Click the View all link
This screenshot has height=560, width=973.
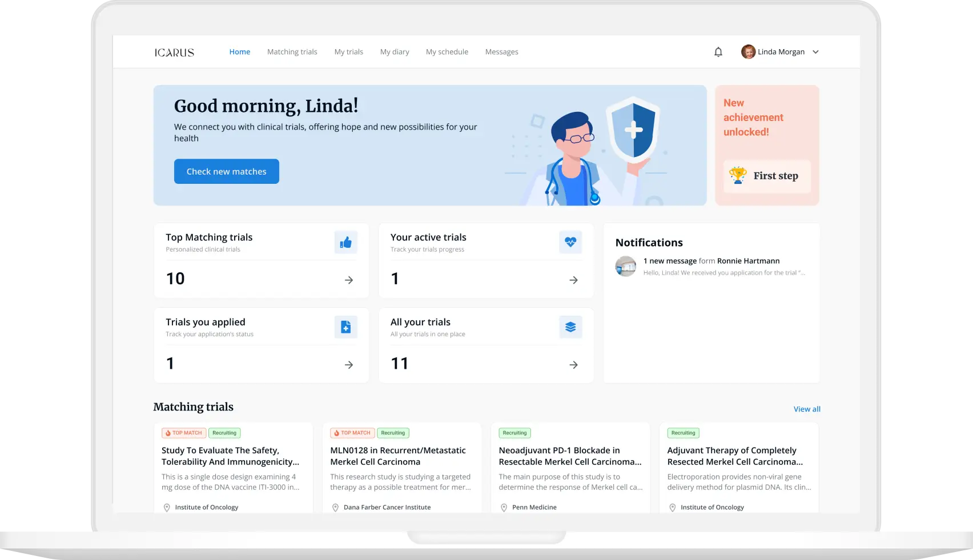[x=806, y=409]
